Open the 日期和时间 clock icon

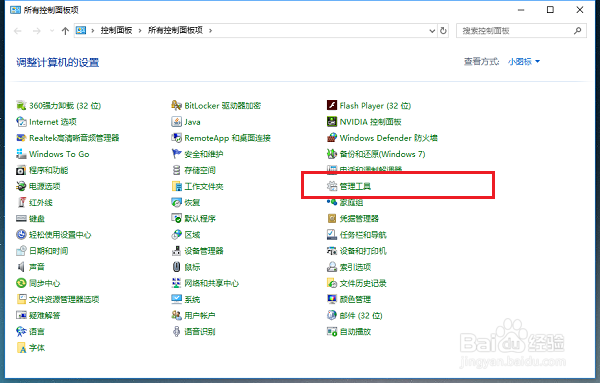[x=21, y=251]
